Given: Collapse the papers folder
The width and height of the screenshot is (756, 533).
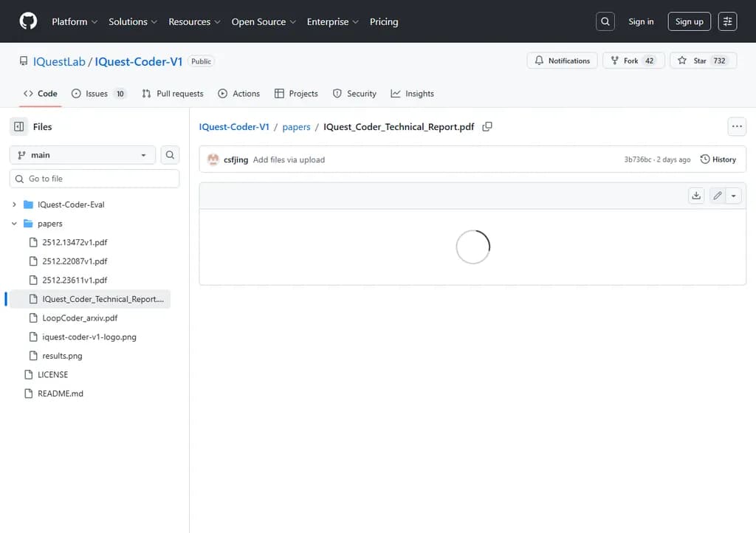Looking at the screenshot, I should click(13, 223).
